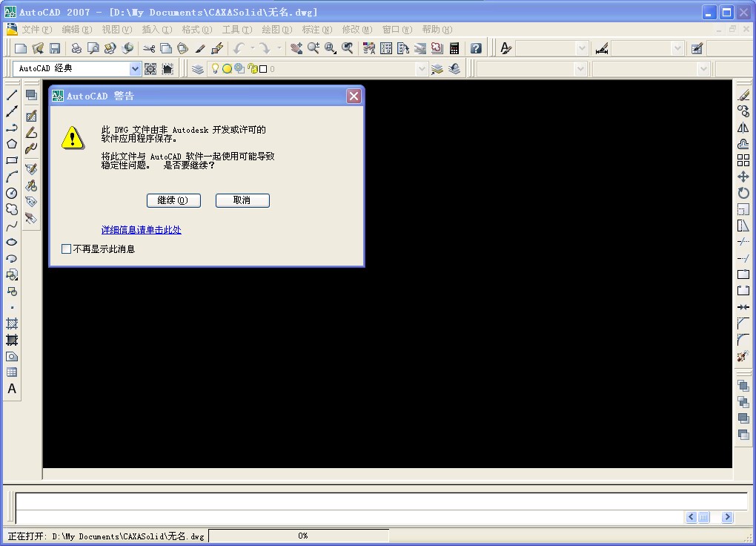Image resolution: width=756 pixels, height=546 pixels.
Task: Check the '不再显示此消息' checkbox
Action: [67, 249]
